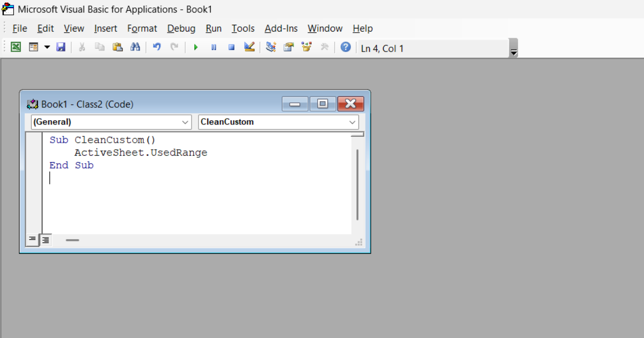Viewport: 644px width, 338px height.
Task: Open the View menu
Action: coord(74,28)
